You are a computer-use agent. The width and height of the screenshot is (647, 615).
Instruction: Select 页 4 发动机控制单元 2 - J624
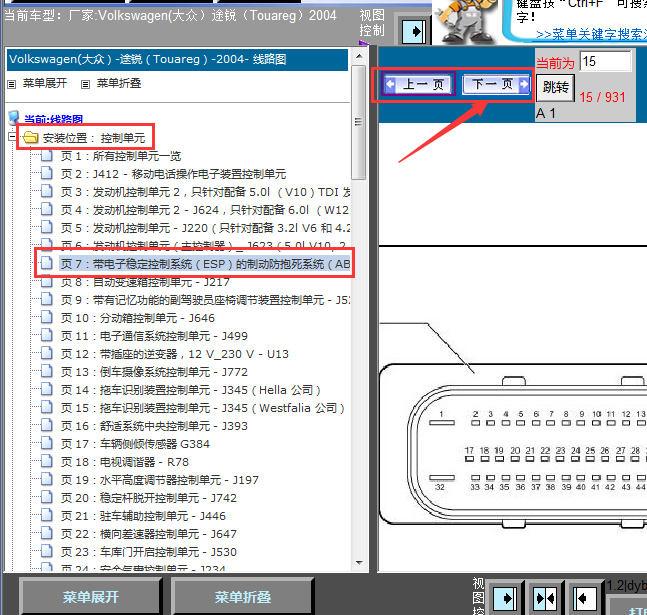point(205,210)
